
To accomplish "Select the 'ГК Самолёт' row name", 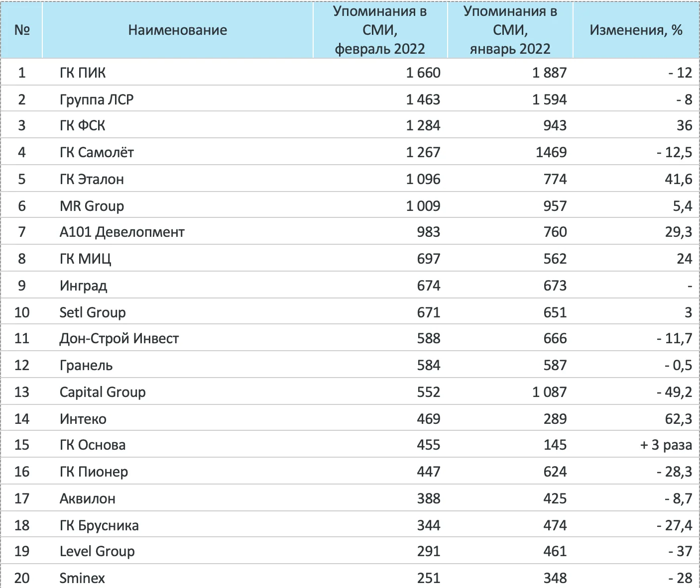I will point(97,152).
